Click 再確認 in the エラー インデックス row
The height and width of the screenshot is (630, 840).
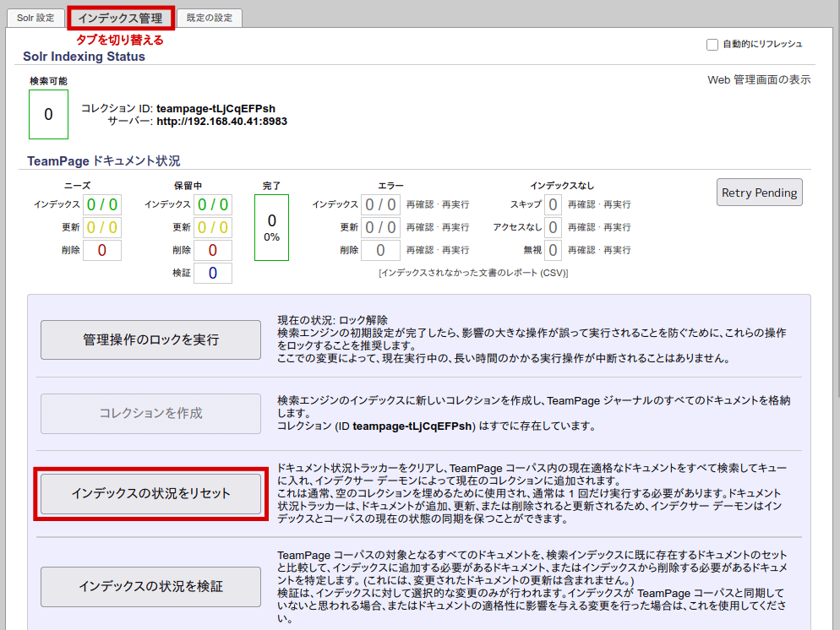pos(420,204)
